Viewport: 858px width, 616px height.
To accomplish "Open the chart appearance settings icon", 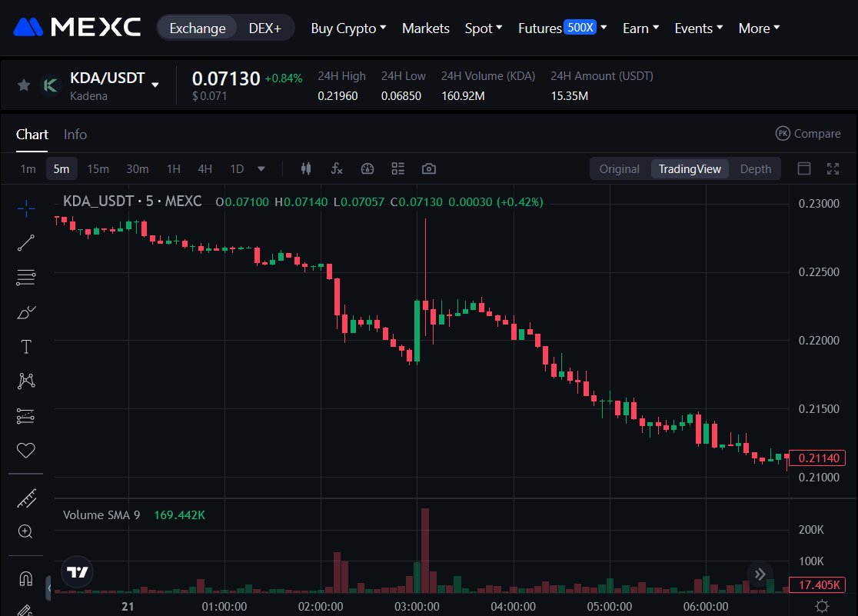I will [367, 168].
